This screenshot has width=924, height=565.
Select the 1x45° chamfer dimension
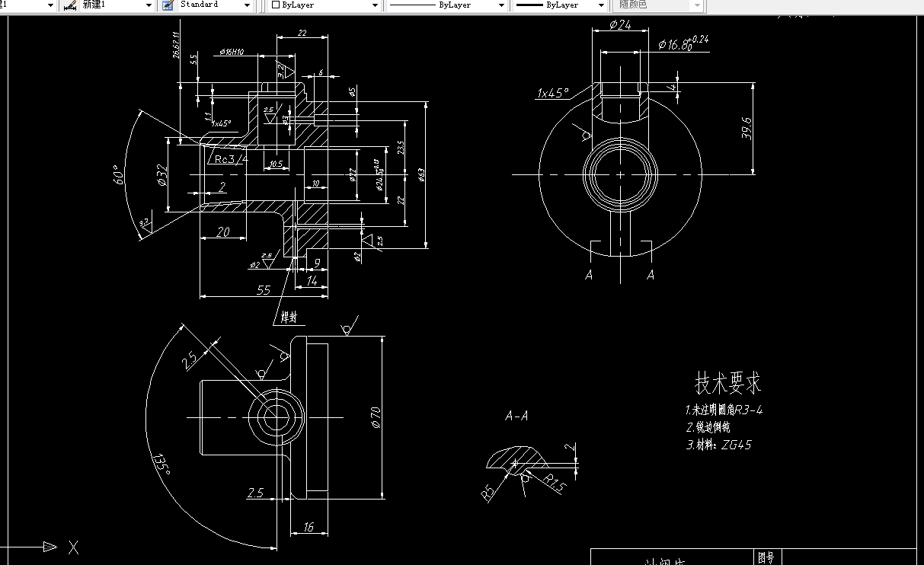click(552, 93)
